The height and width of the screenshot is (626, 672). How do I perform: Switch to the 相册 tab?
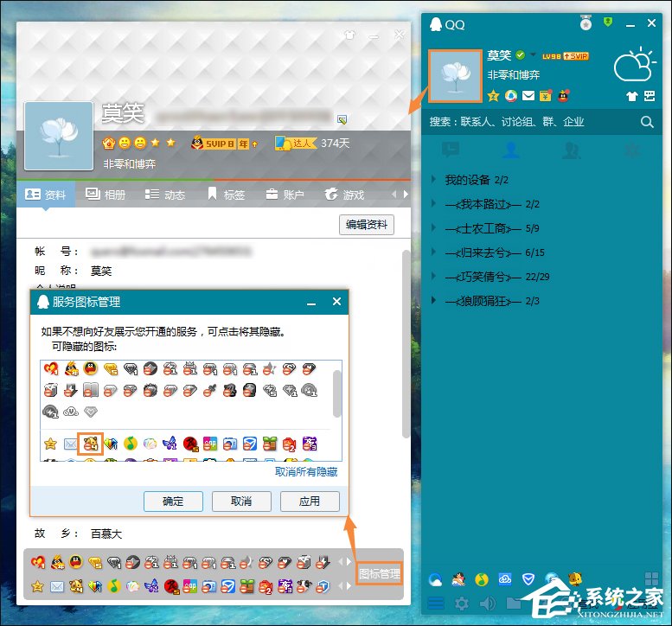[106, 195]
